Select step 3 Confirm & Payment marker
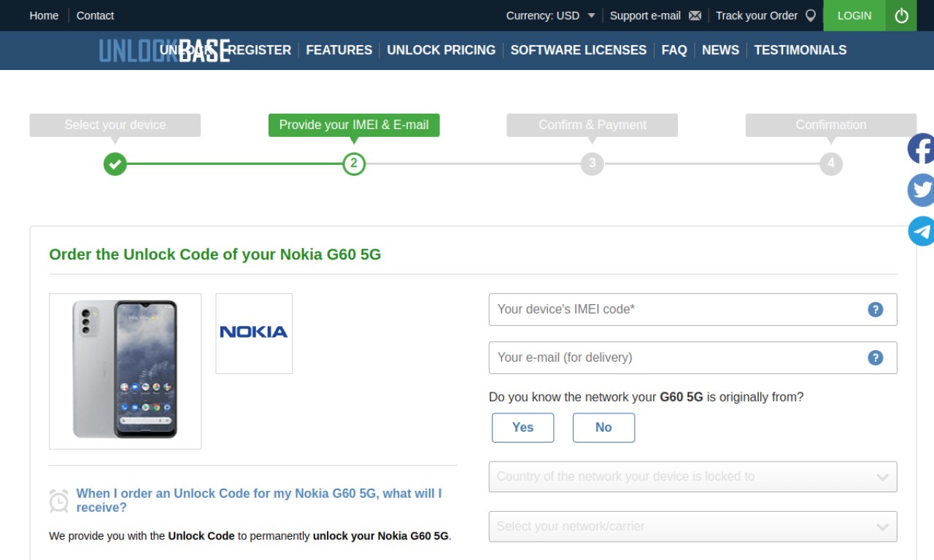 pos(592,163)
